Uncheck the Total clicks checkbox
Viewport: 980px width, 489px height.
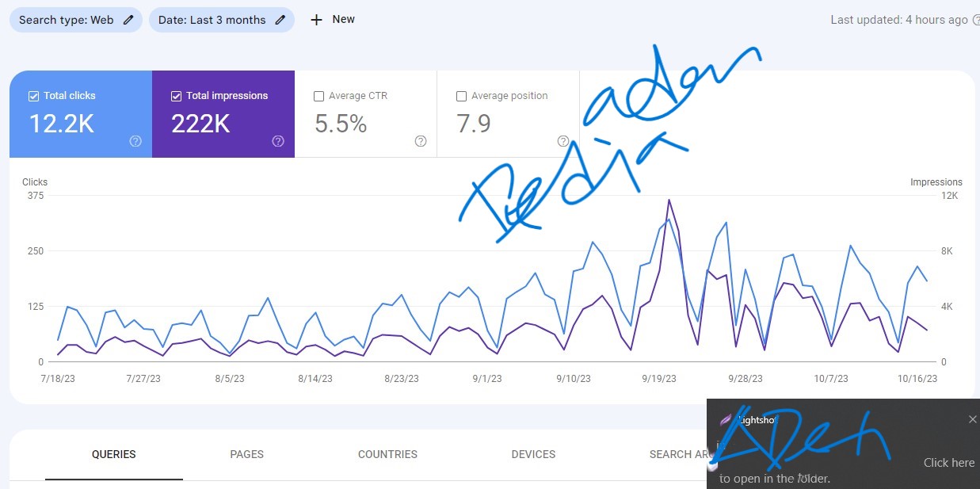click(x=33, y=96)
